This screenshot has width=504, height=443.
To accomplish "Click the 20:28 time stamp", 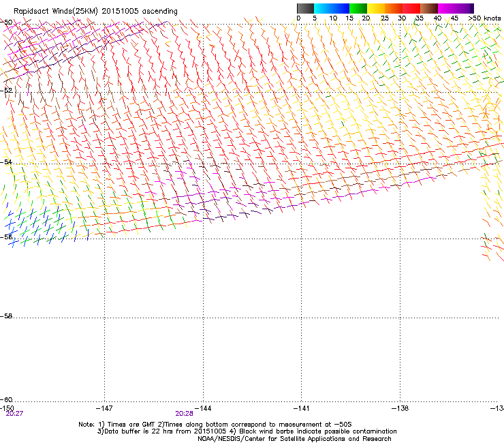I will point(184,414).
